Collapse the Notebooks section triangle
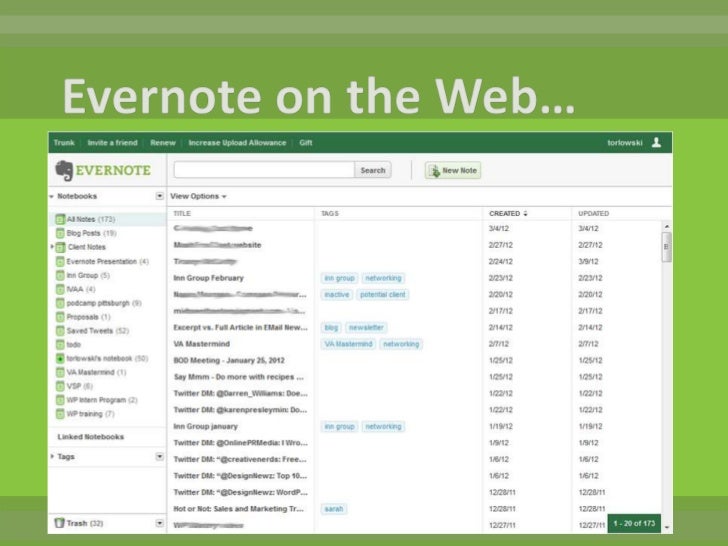Viewport: 728px width, 546px height. (52, 196)
